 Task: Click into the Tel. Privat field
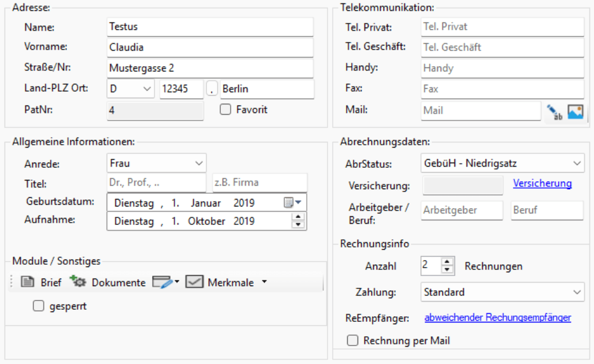(x=502, y=27)
